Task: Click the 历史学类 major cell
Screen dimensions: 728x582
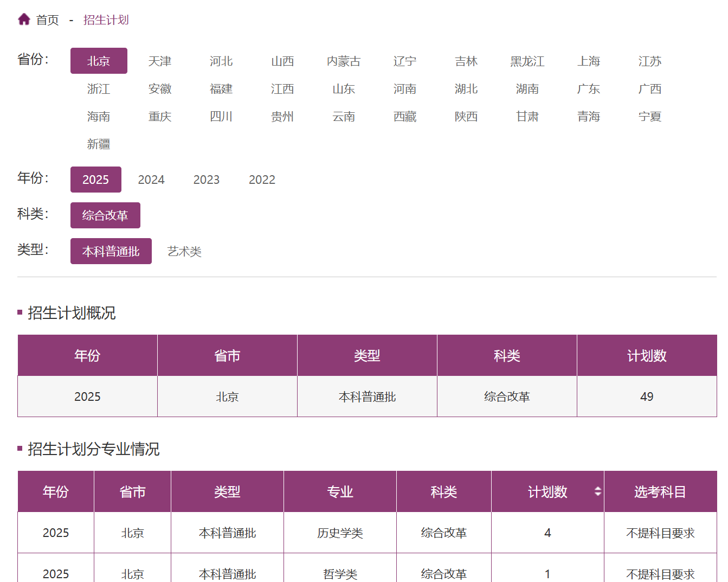Action: (340, 533)
